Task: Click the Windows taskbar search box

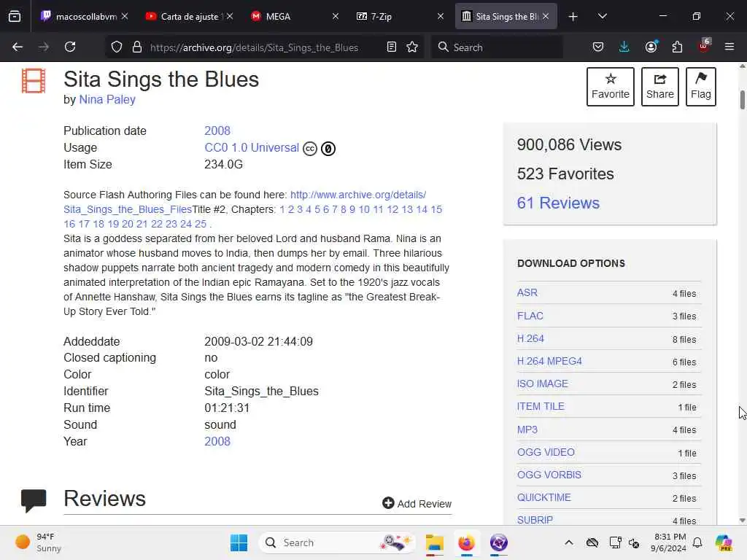Action: [x=337, y=542]
